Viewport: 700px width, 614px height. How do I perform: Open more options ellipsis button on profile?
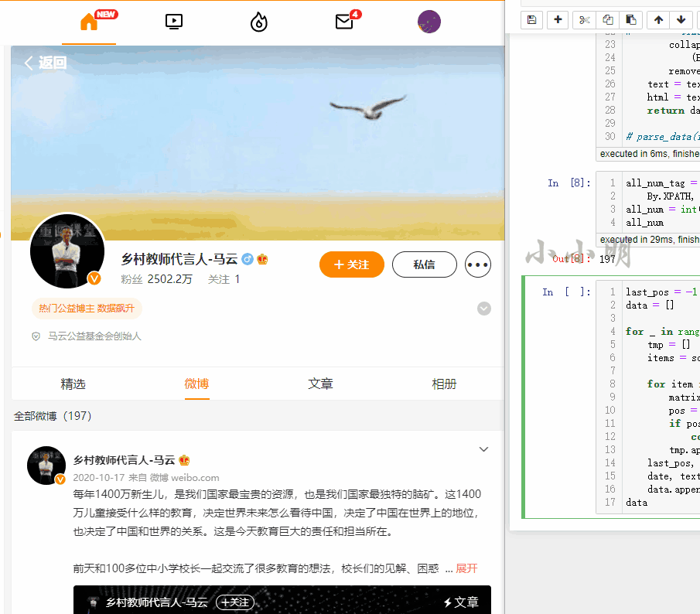coord(478,264)
